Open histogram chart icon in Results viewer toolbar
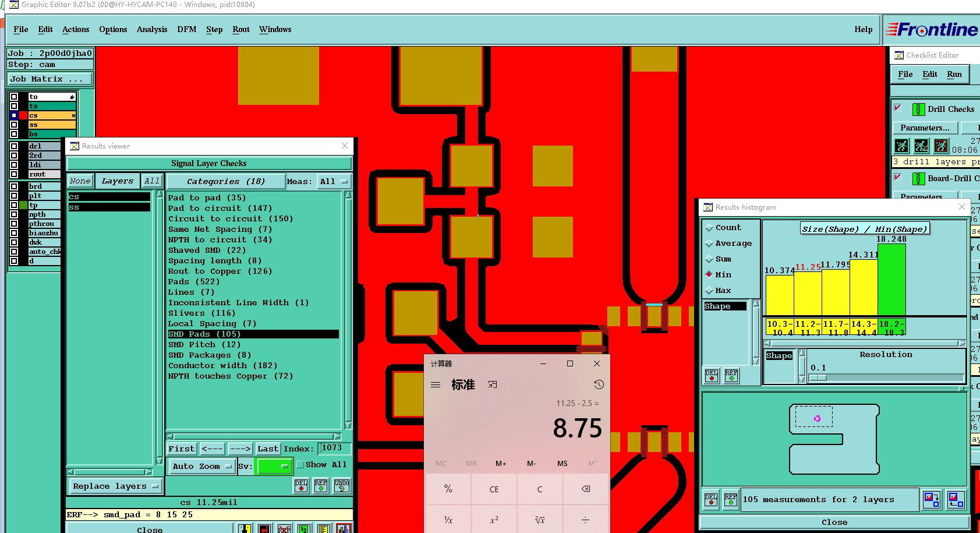This screenshot has height=533, width=980. coord(344,528)
